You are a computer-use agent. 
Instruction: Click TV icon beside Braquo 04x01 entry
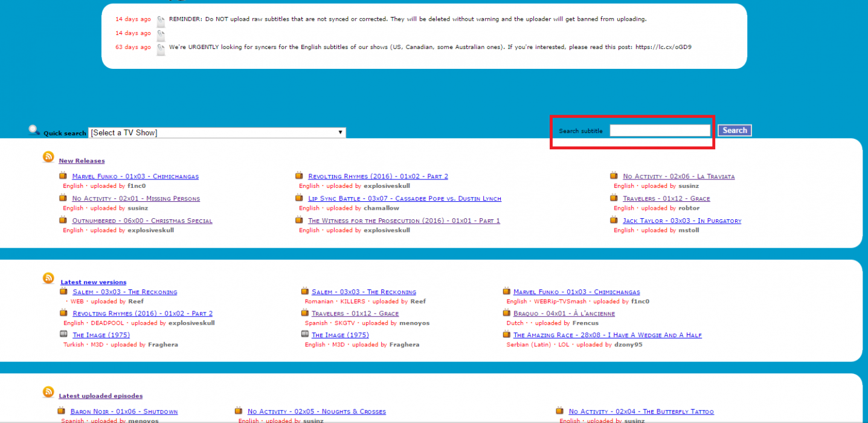[x=507, y=313]
